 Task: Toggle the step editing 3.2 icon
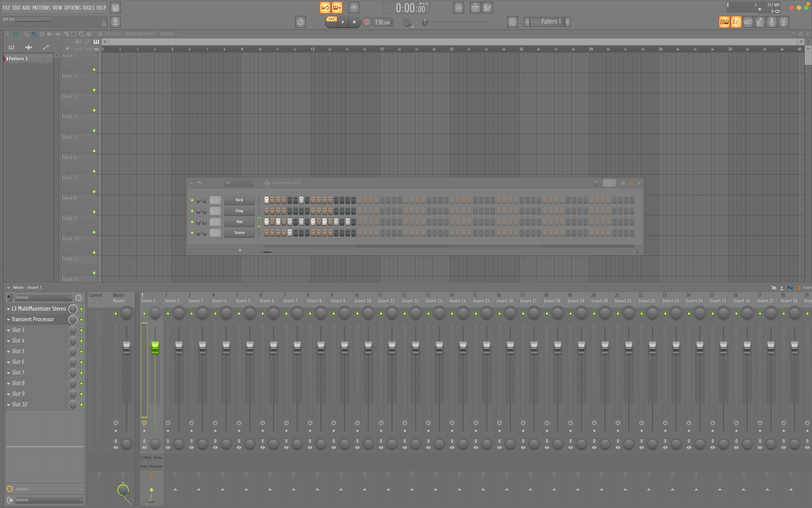click(x=736, y=22)
